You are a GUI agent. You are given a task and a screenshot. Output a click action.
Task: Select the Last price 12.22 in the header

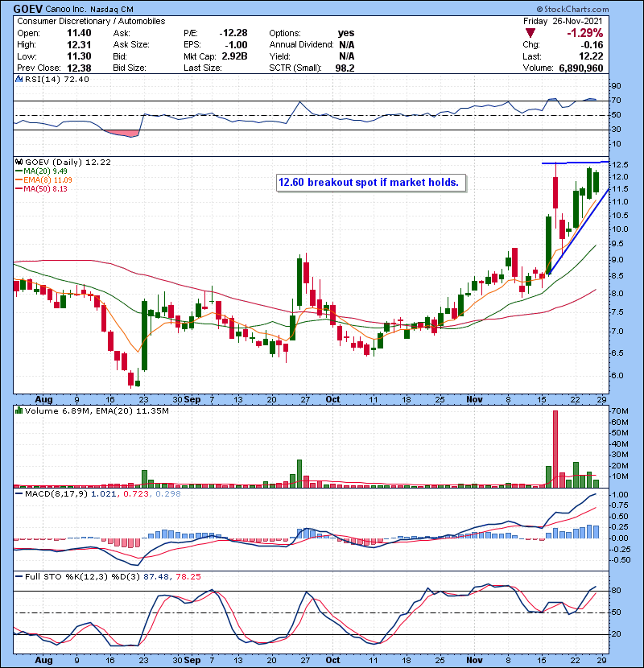591,56
